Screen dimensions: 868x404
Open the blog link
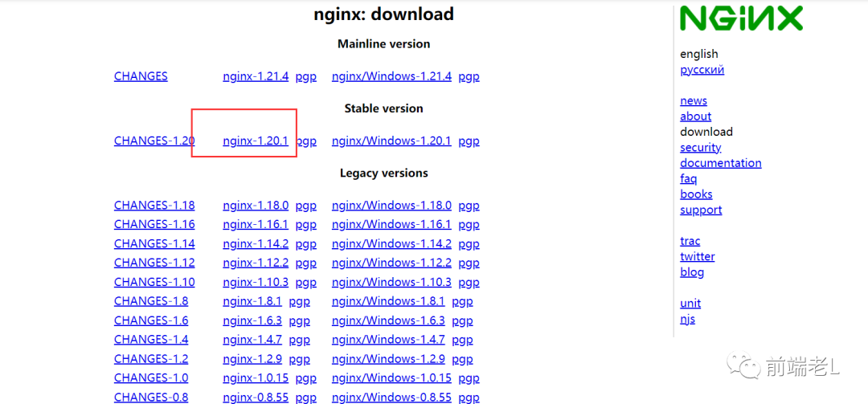(692, 272)
